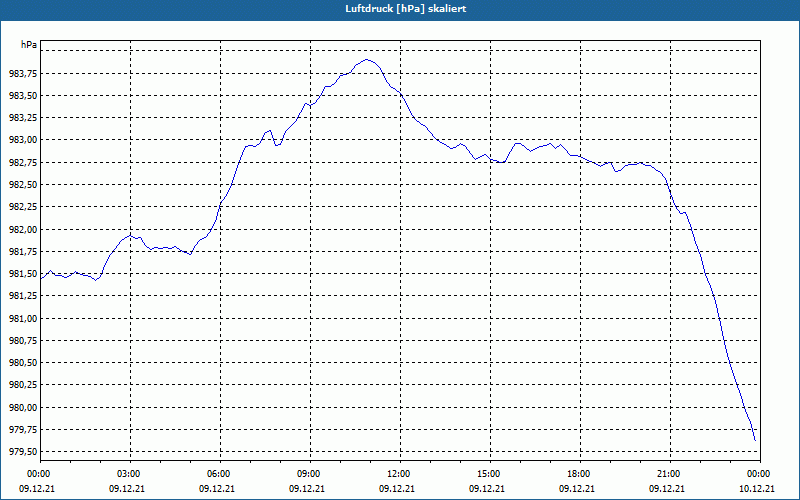Click the 979,75 axis value
The height and width of the screenshot is (500, 800).
23,430
